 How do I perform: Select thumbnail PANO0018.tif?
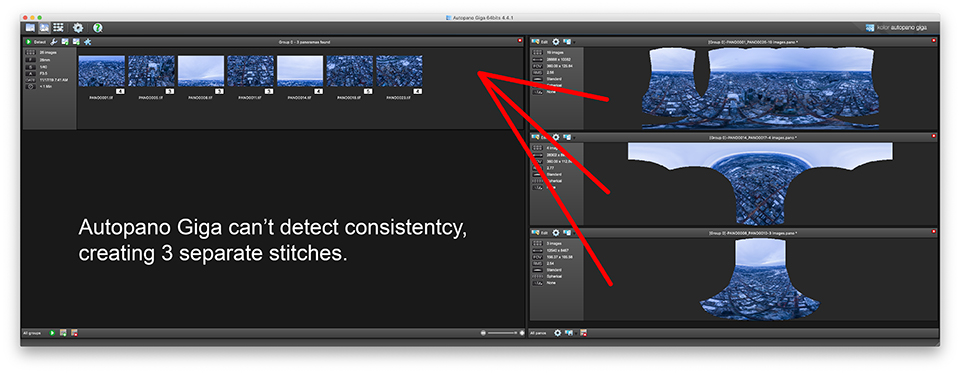coord(350,71)
